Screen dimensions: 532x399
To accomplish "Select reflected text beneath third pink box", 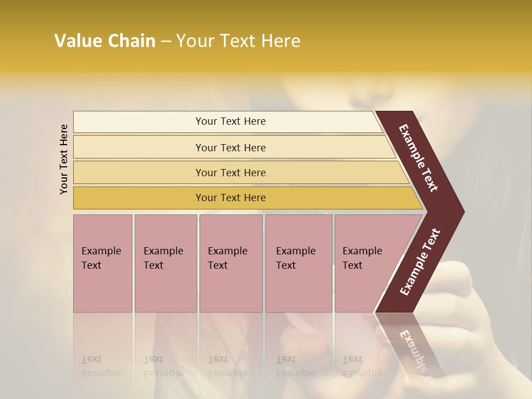I will (x=228, y=367).
